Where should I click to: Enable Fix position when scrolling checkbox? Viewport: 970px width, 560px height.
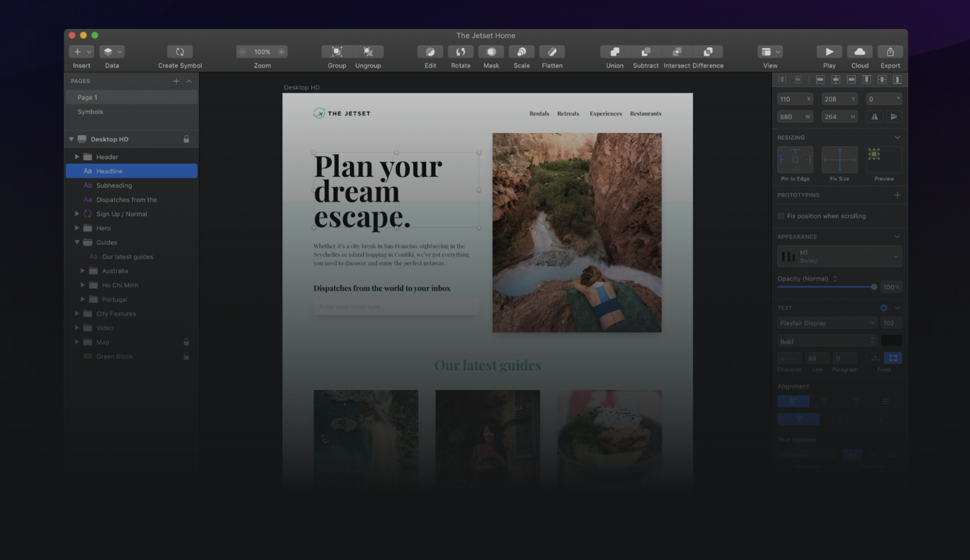click(x=781, y=216)
